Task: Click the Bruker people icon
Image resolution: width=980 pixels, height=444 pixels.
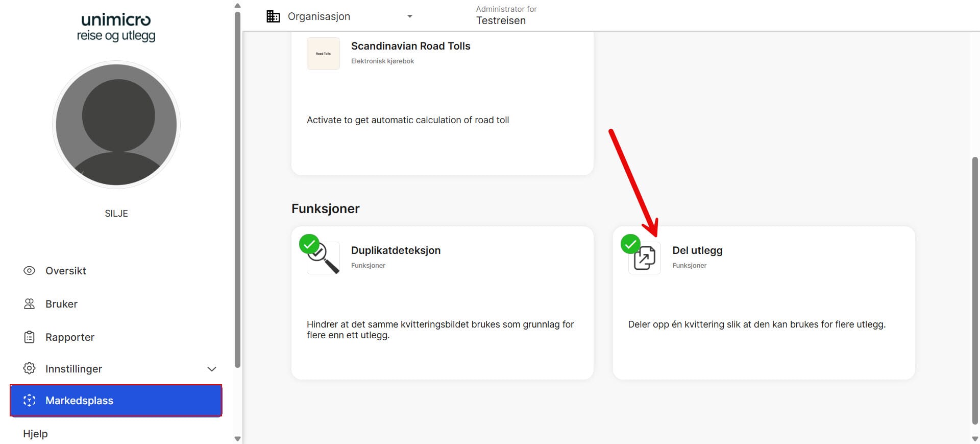Action: (x=30, y=304)
